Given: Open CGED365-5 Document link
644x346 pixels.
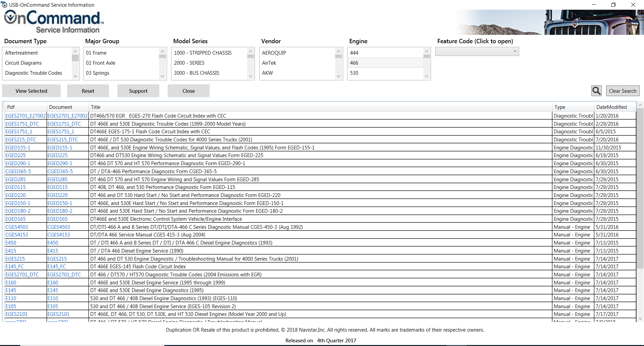Looking at the screenshot, I should (x=60, y=171).
